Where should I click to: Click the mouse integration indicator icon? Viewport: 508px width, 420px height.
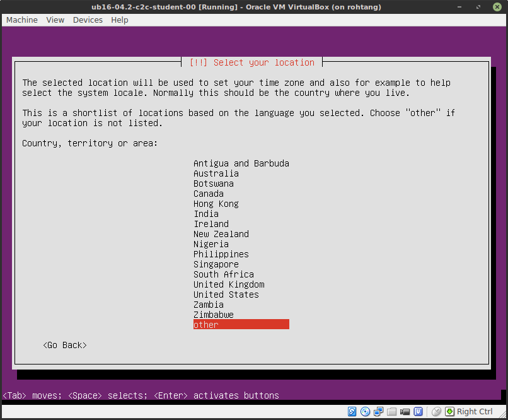coord(436,411)
